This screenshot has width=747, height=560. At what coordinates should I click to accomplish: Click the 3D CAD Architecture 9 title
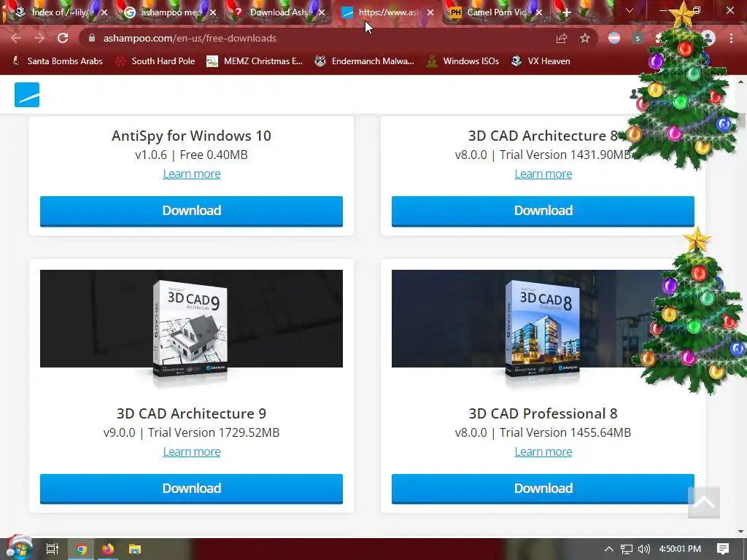(191, 413)
